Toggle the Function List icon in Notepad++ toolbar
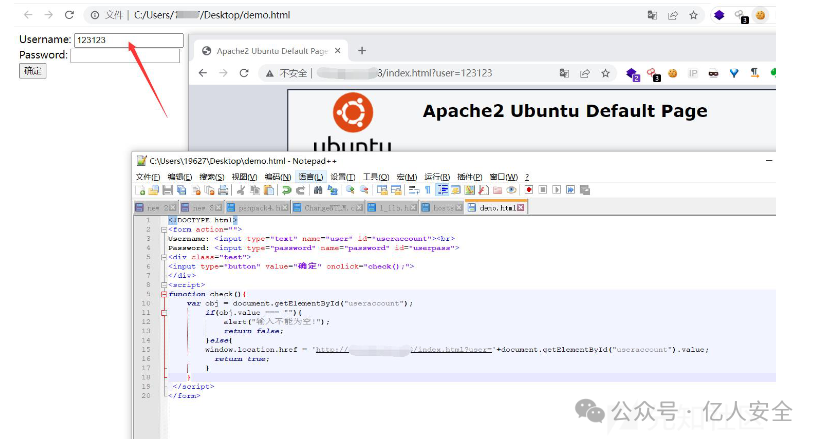The height and width of the screenshot is (444, 819). coord(483,190)
